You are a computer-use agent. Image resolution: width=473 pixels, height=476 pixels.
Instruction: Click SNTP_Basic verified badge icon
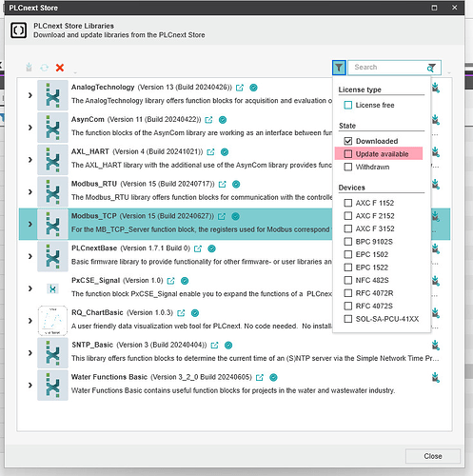pos(228,346)
